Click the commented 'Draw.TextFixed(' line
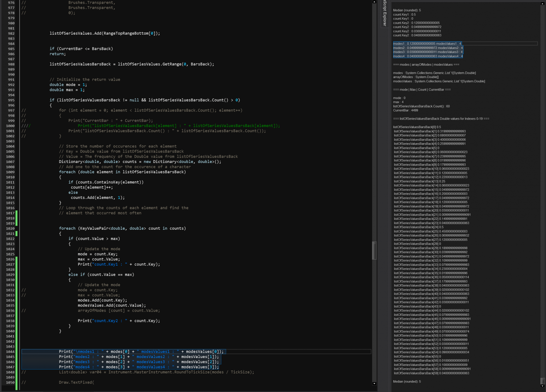 76,382
